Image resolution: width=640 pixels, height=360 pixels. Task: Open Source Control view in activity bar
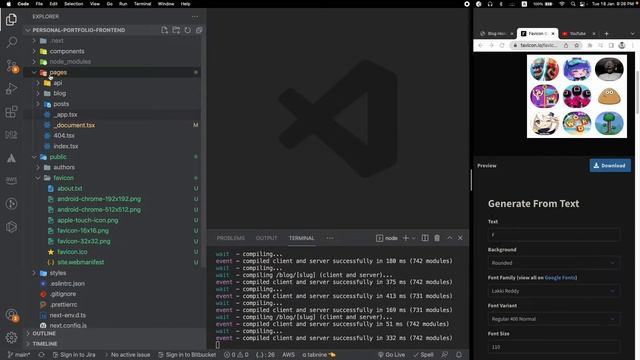tap(11, 65)
